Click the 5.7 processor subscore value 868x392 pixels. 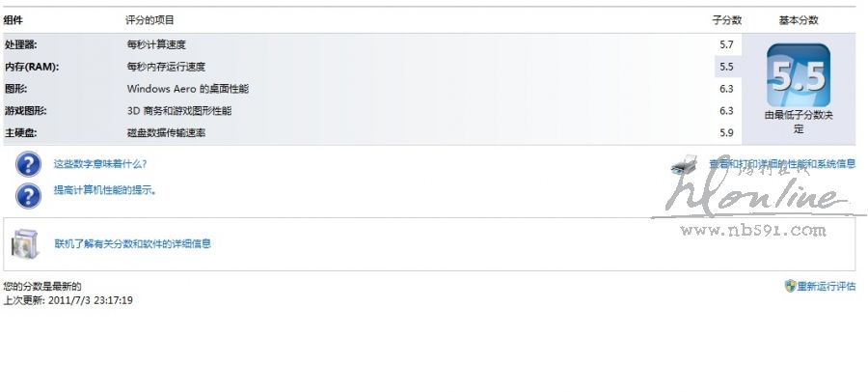click(726, 44)
